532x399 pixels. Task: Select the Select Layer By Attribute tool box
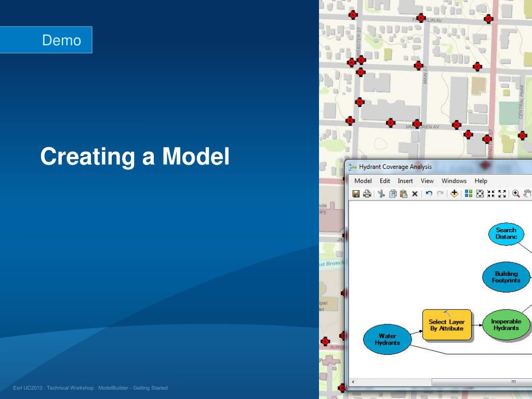point(447,325)
